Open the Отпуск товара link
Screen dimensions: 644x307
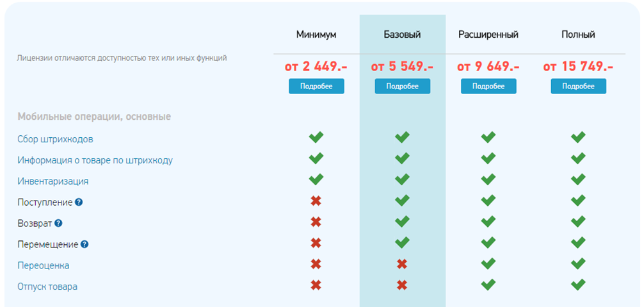point(47,286)
